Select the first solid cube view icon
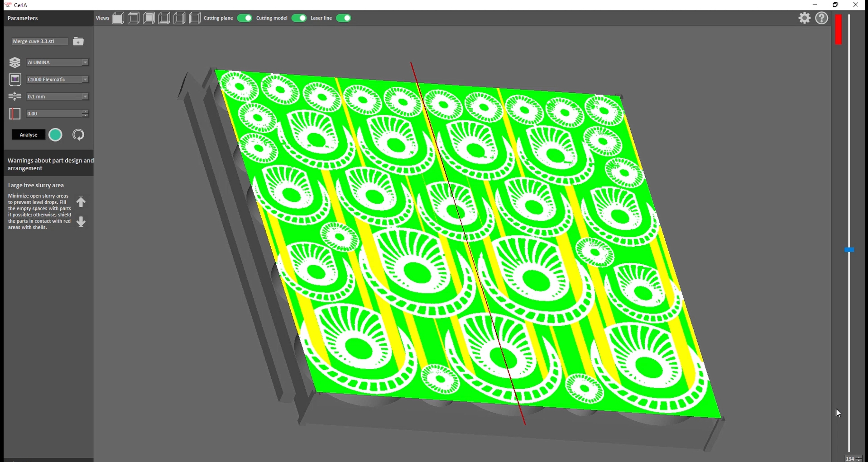868x462 pixels. point(118,18)
